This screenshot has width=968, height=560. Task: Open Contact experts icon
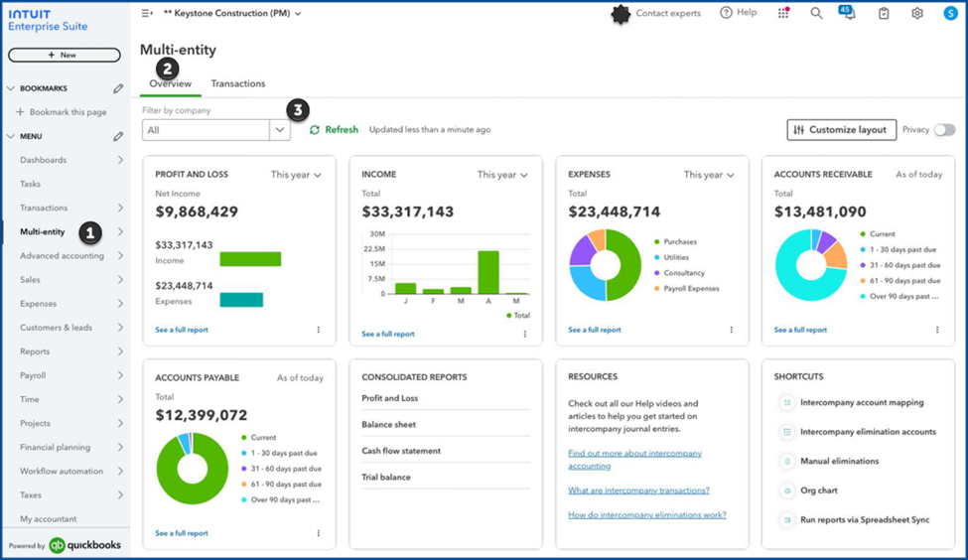621,14
